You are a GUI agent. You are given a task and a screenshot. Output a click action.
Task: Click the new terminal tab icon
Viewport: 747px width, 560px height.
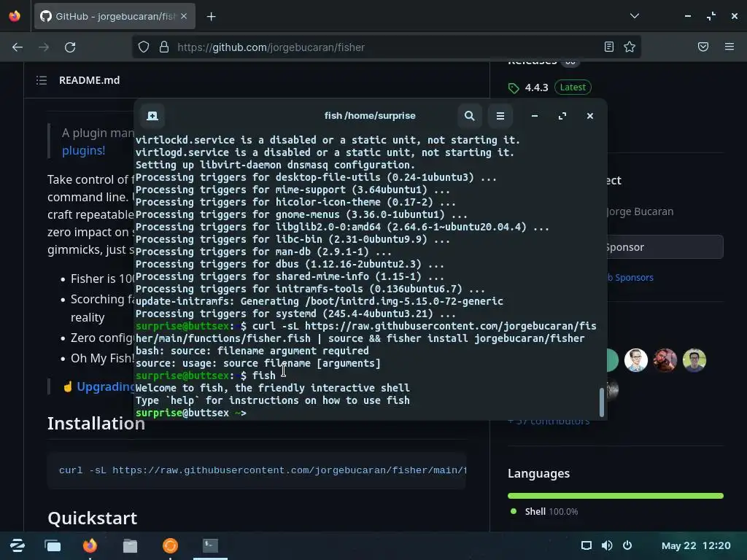point(152,116)
